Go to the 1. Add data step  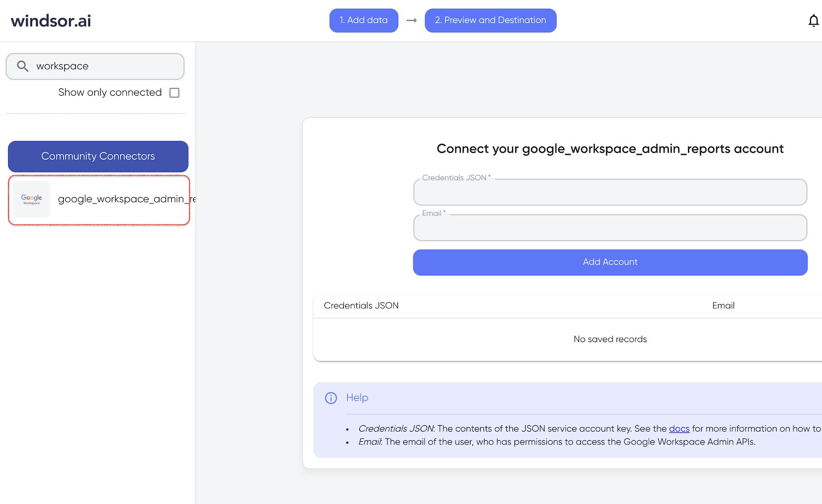coord(364,20)
